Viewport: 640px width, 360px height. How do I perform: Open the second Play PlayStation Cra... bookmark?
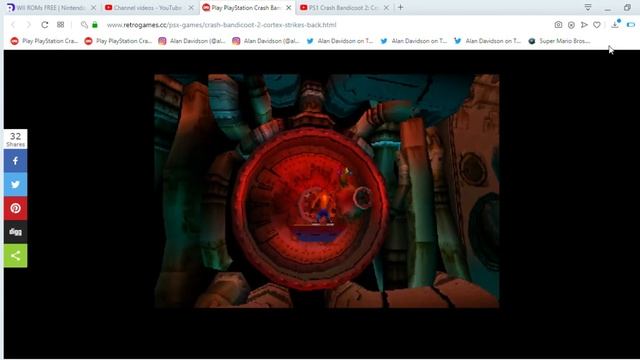118,41
